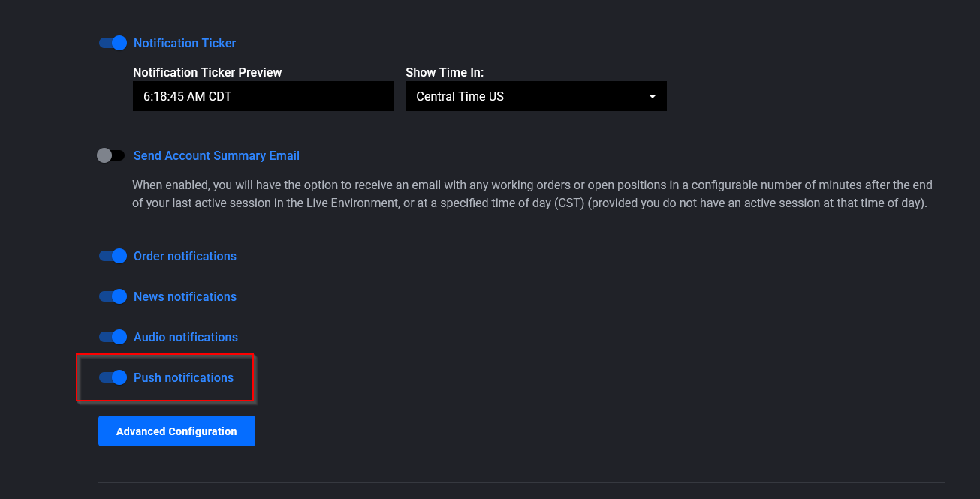This screenshot has height=499, width=980.
Task: Enable Send Account Summary Email switch
Action: (x=111, y=155)
